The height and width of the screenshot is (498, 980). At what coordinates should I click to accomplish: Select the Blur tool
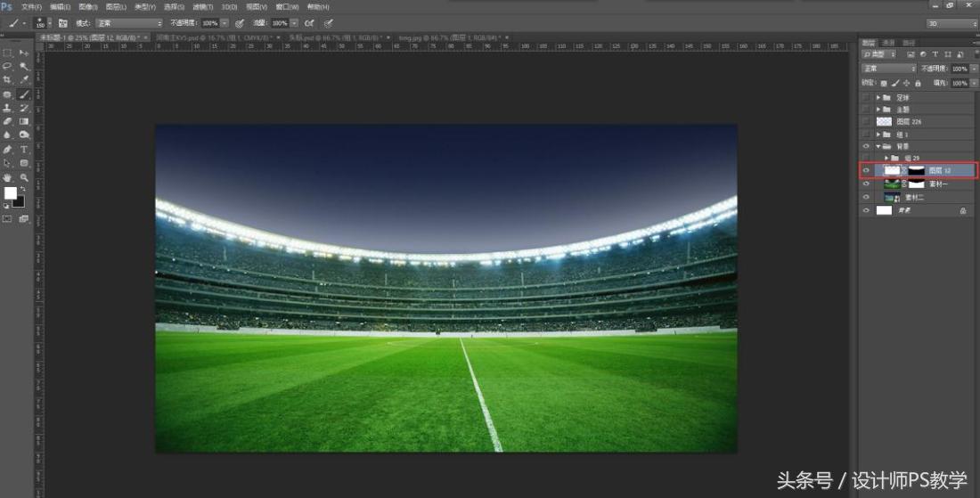[7, 135]
